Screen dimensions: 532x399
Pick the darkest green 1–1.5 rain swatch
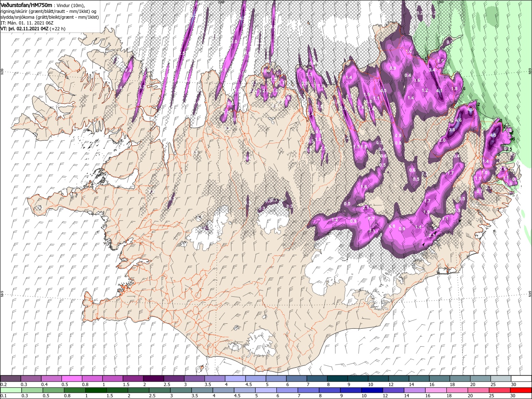point(96,390)
